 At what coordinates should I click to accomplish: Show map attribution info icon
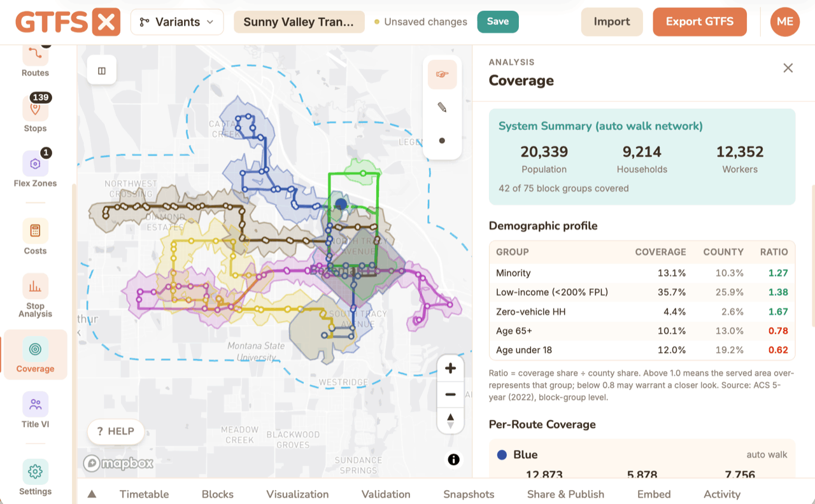coord(453,459)
